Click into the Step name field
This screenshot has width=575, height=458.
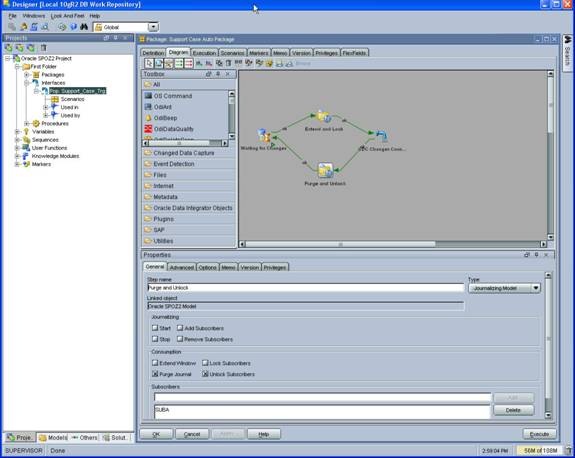305,287
